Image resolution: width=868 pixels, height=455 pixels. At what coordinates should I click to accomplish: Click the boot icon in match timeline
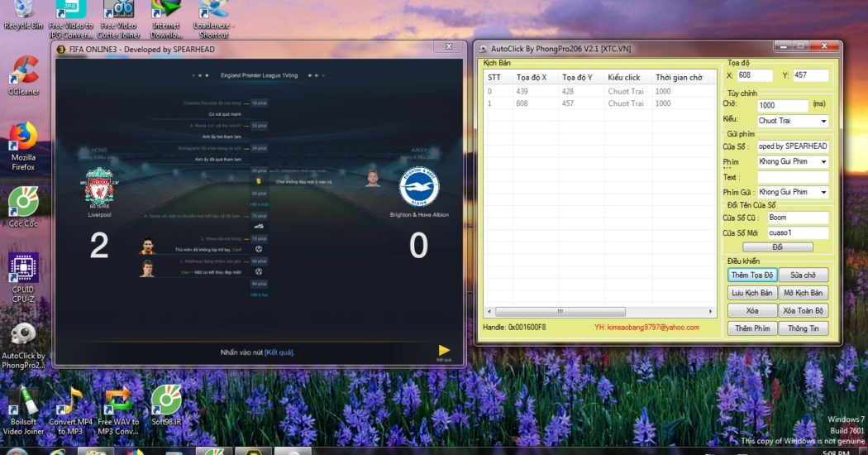[259, 226]
